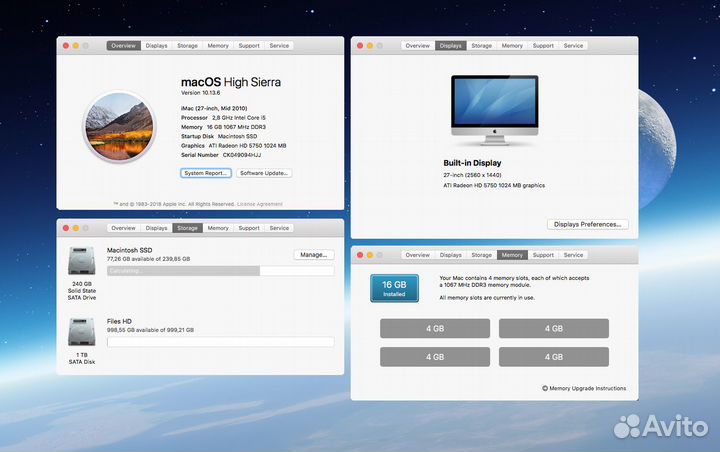Click the "Serial Number" line in Overview
Screen dimensions: 720x452
(221, 155)
